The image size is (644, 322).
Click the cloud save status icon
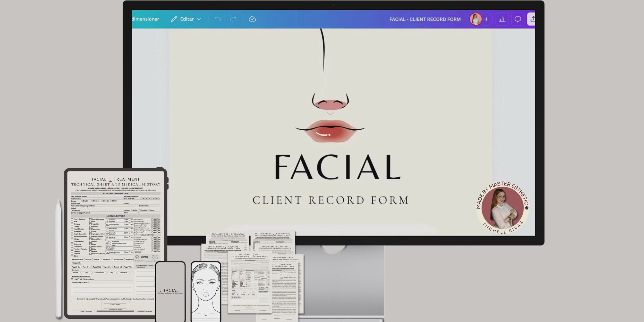(252, 19)
